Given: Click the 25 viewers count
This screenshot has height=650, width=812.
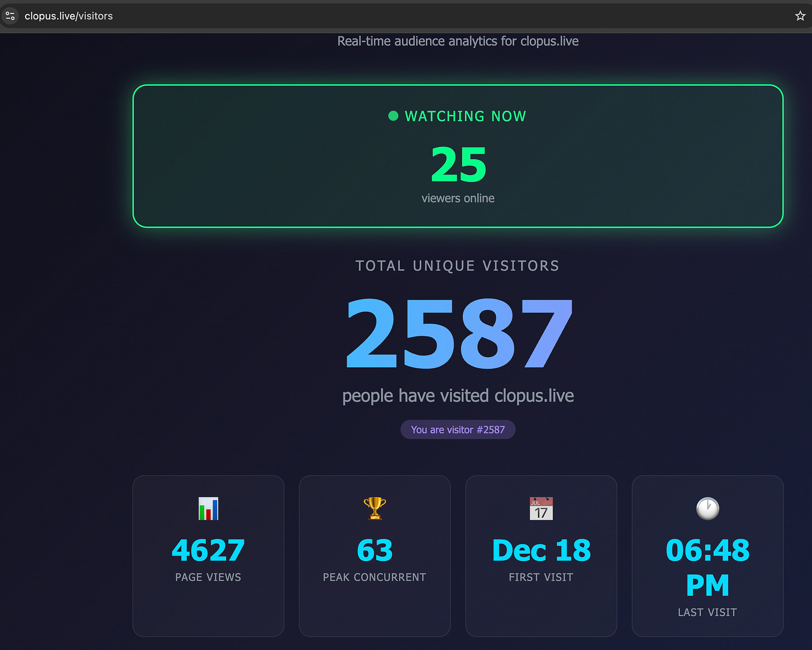Looking at the screenshot, I should (x=458, y=165).
